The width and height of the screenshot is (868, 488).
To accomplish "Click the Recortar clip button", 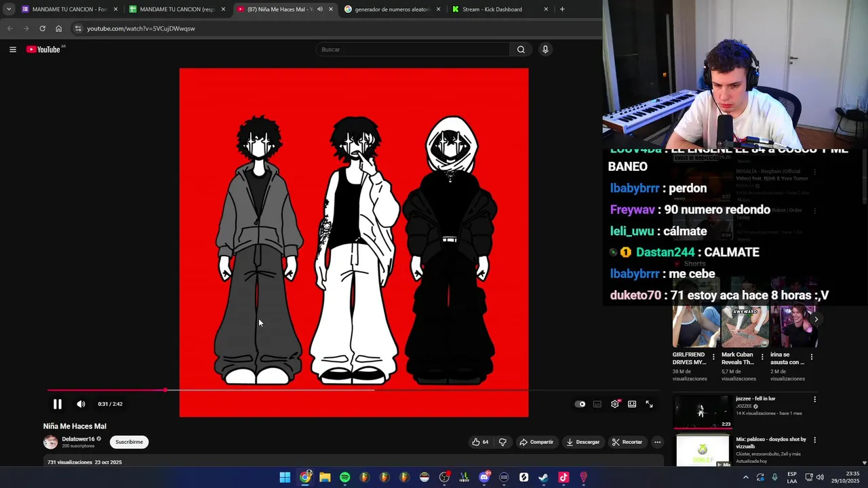I will coord(627,442).
